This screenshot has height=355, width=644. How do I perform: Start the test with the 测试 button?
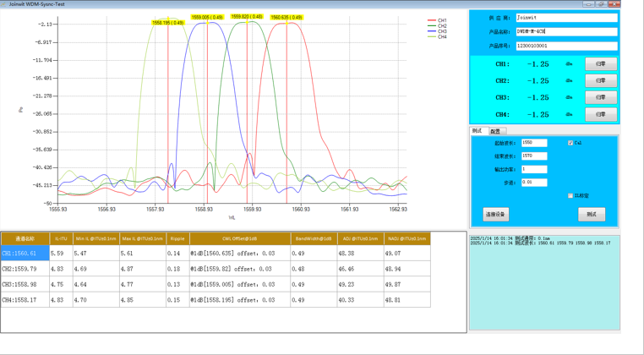click(x=591, y=215)
